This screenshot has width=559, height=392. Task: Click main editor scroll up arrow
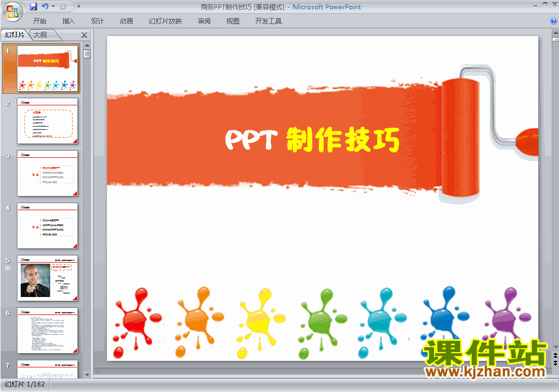tap(555, 33)
